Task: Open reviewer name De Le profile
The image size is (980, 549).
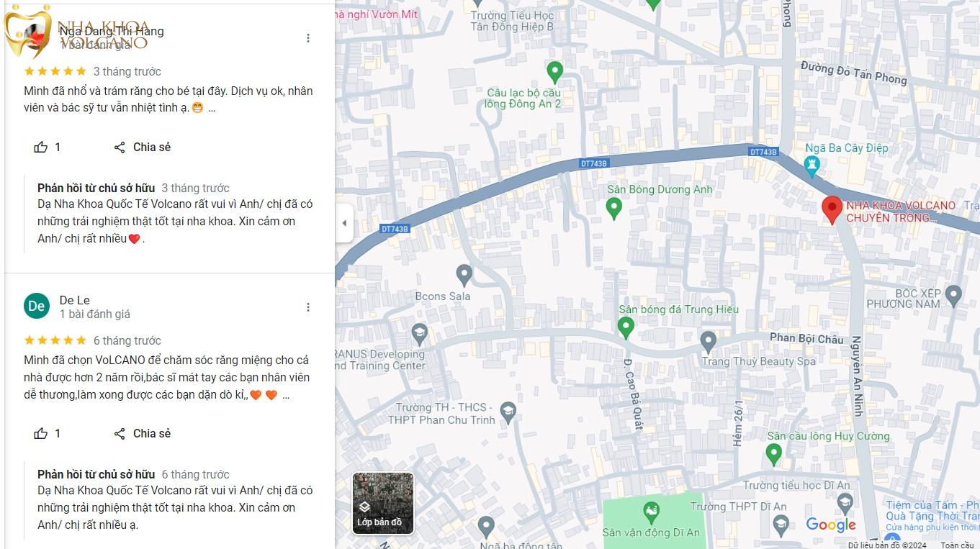Action: 75,300
